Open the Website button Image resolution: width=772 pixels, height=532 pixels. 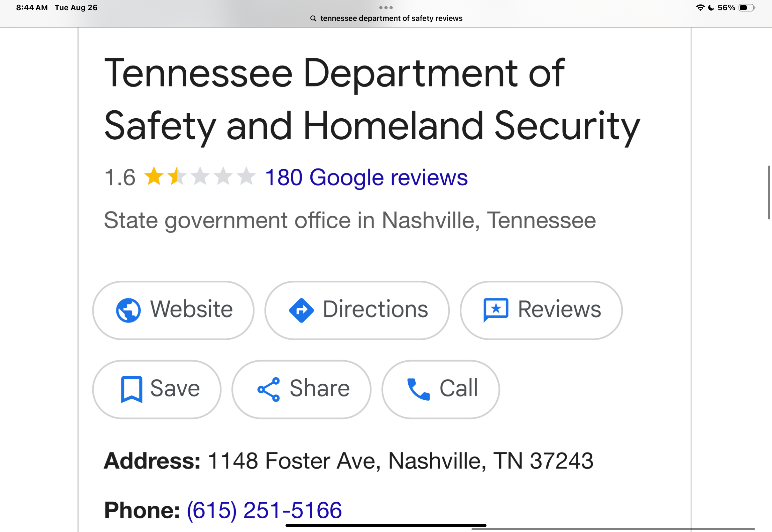tap(173, 310)
